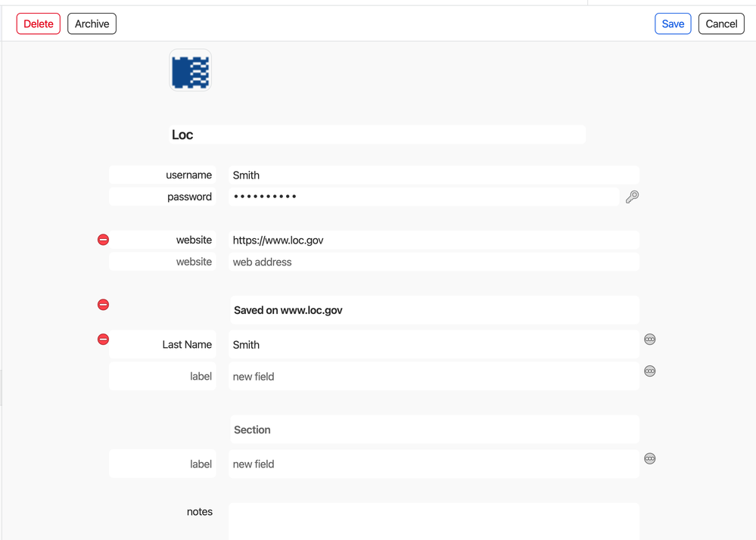
Task: Edit the Section name heading field
Action: (434, 430)
